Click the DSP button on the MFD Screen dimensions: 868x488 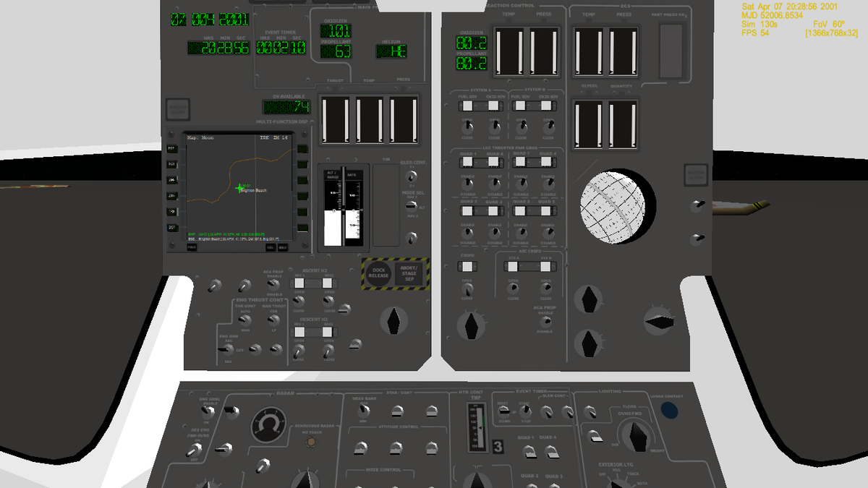(171, 228)
